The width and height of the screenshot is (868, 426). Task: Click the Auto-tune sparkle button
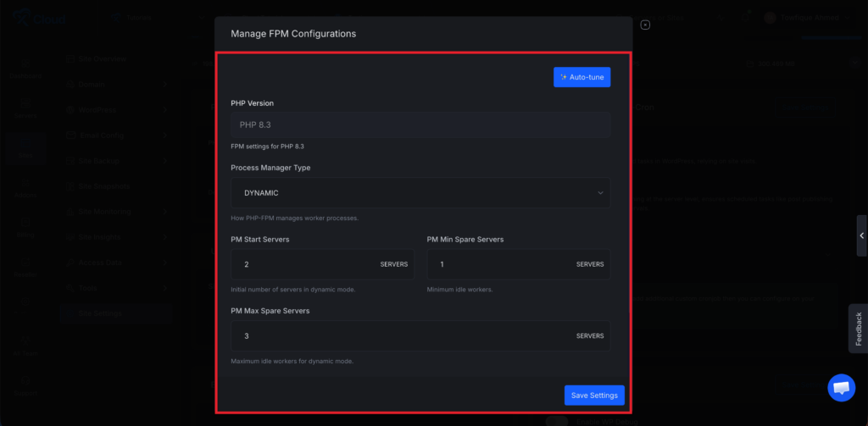(581, 77)
